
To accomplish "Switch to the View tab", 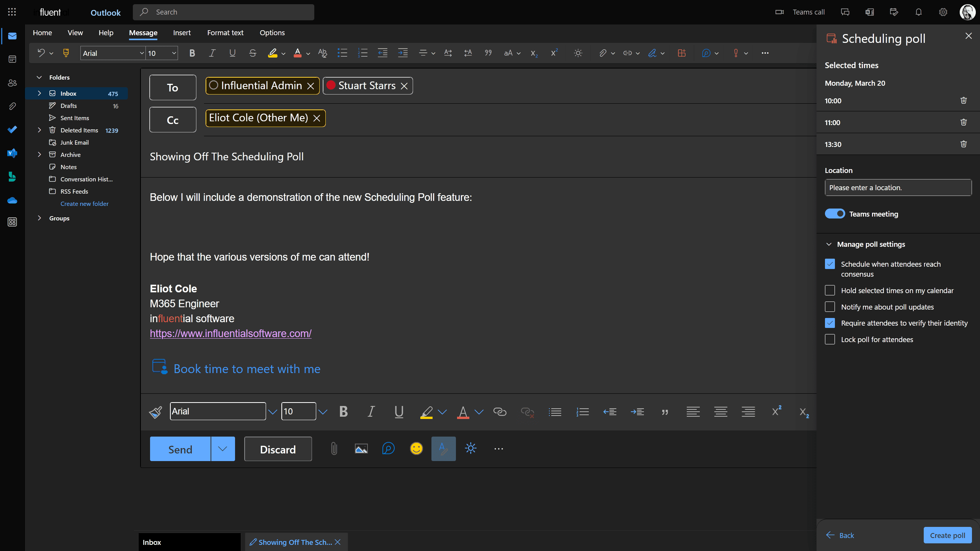I will (x=75, y=33).
